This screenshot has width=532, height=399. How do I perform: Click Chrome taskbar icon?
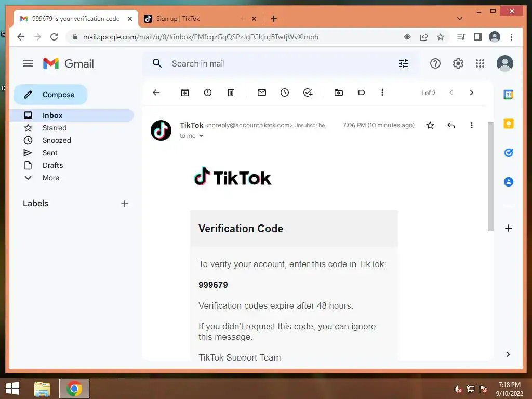point(74,389)
